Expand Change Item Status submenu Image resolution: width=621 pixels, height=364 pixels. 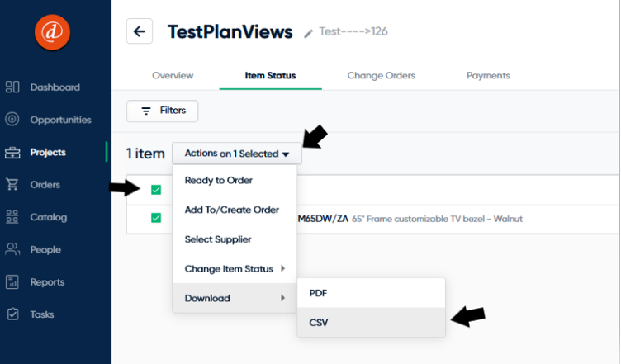[235, 268]
